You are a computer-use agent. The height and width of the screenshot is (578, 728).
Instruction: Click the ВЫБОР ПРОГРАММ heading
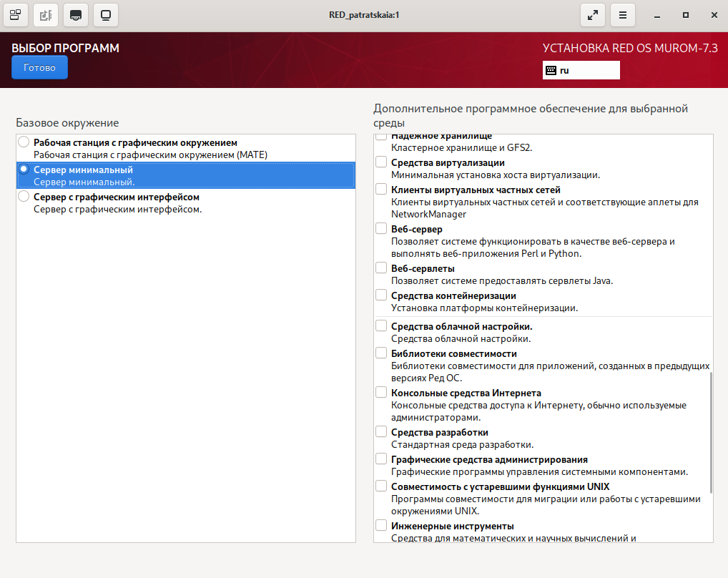pyautogui.click(x=66, y=48)
